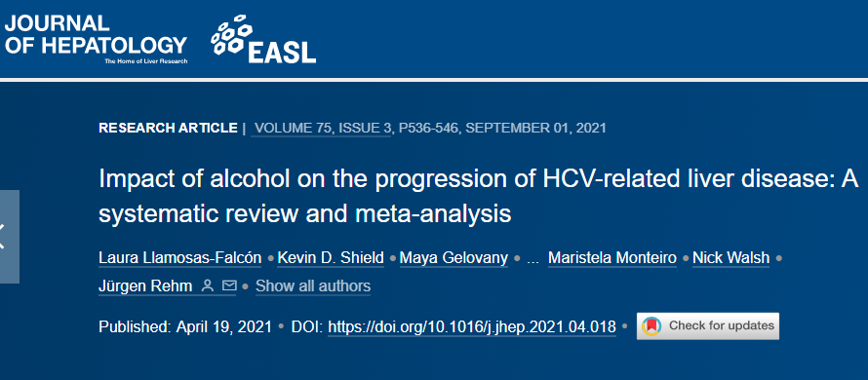Open Volume 75, Issue 3 link
This screenshot has height=380, width=868.
321,129
